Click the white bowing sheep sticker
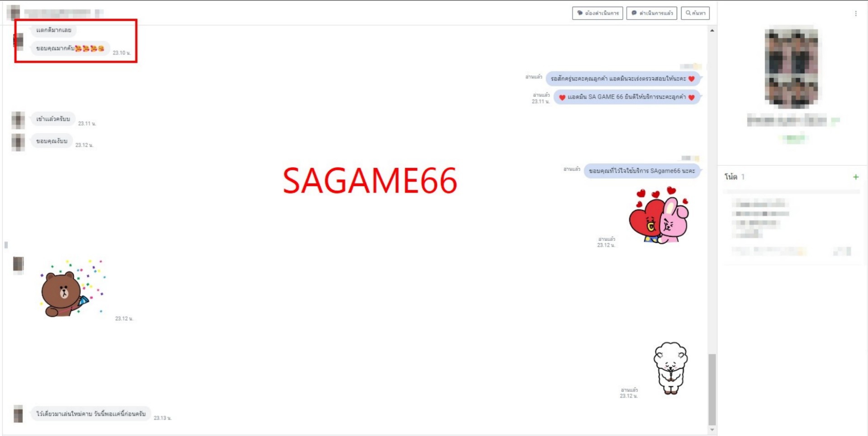The height and width of the screenshot is (436, 868). pyautogui.click(x=670, y=368)
